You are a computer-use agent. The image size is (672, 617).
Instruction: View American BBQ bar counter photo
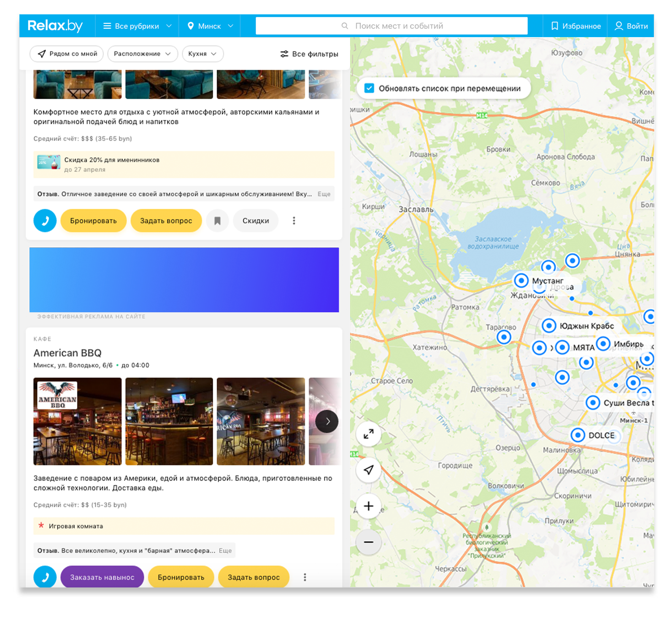169,421
